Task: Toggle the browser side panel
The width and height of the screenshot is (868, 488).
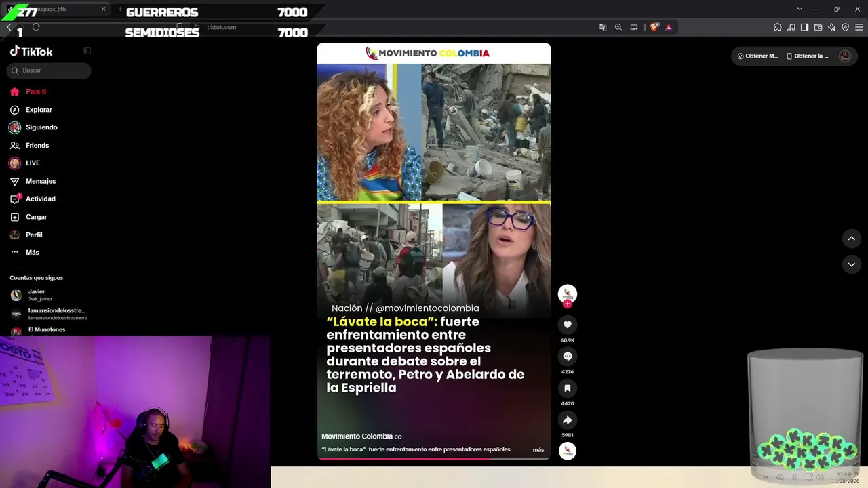Action: coord(805,27)
